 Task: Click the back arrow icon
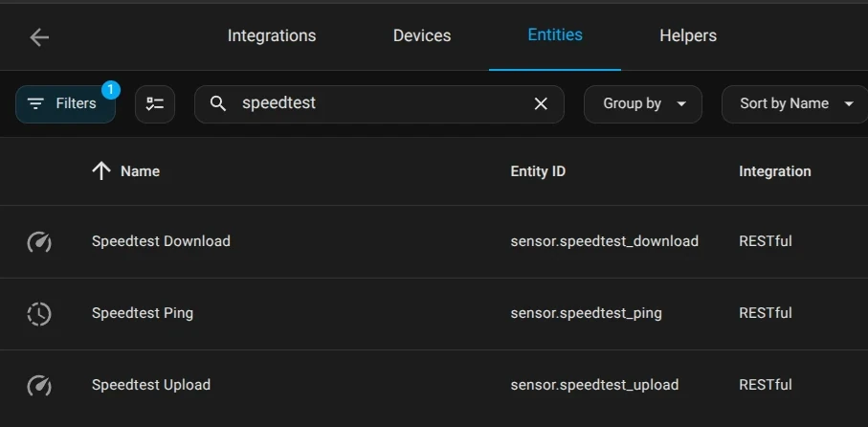click(x=39, y=37)
